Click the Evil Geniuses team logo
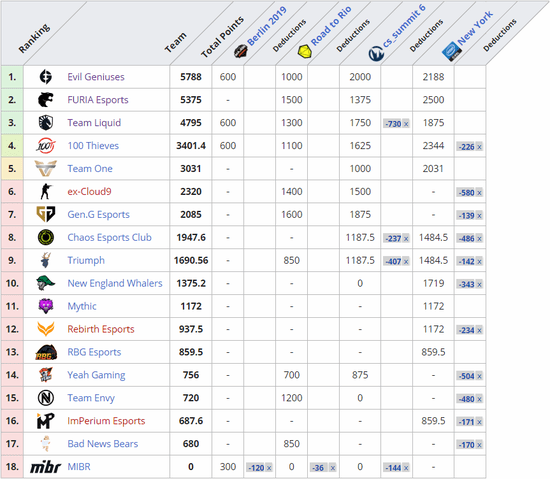Viewport: 550px width, 479px height. pos(46,77)
